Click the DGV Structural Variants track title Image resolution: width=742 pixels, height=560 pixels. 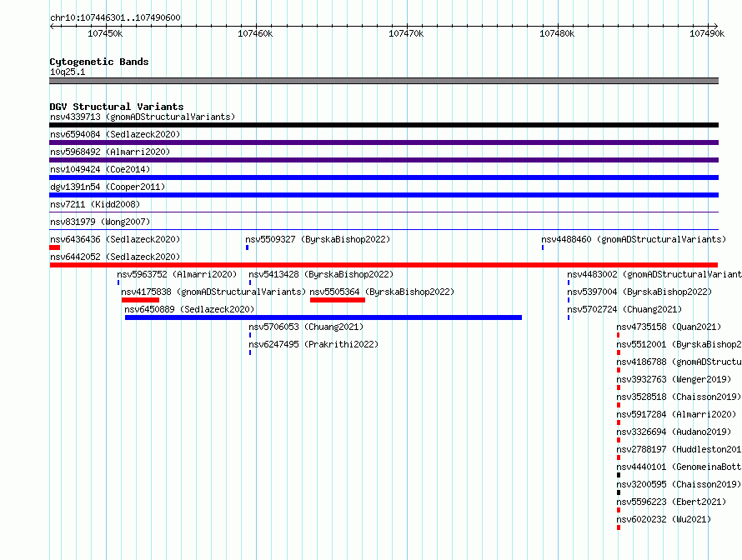pyautogui.click(x=117, y=107)
